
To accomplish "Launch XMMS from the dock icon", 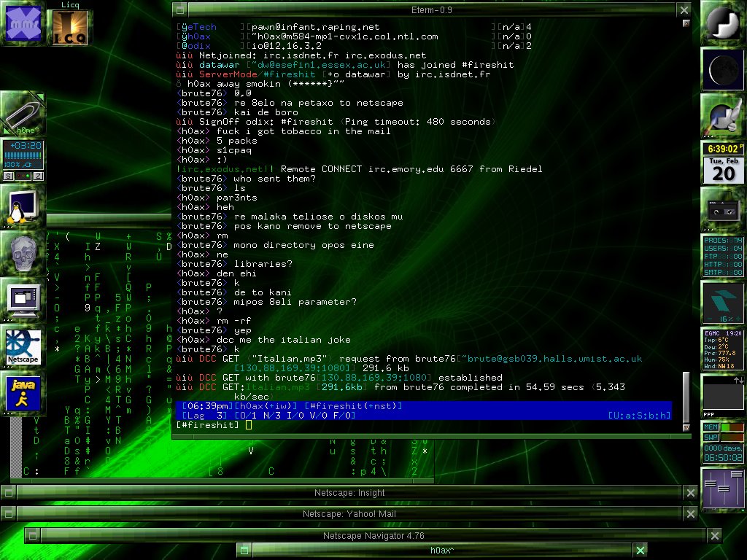I will coord(23,23).
